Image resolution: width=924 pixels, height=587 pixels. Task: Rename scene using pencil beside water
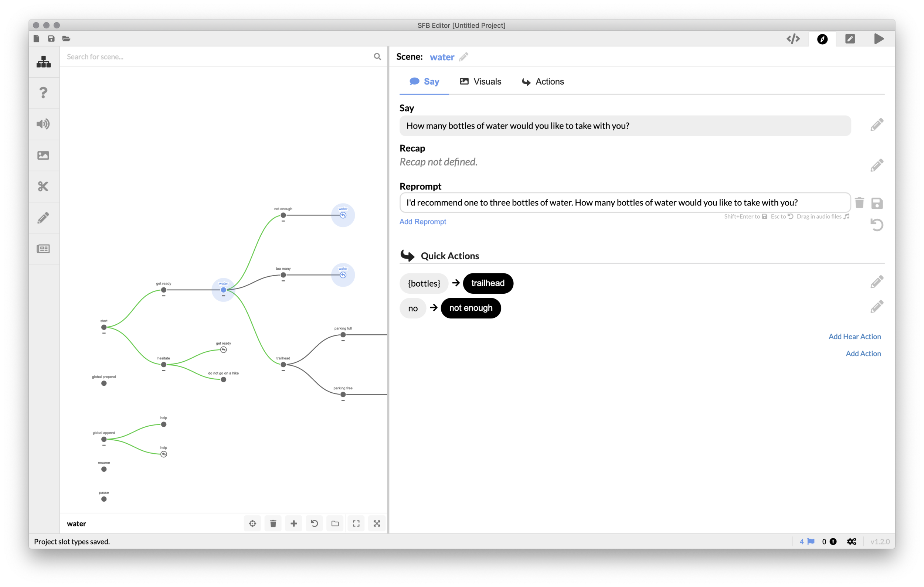click(463, 57)
